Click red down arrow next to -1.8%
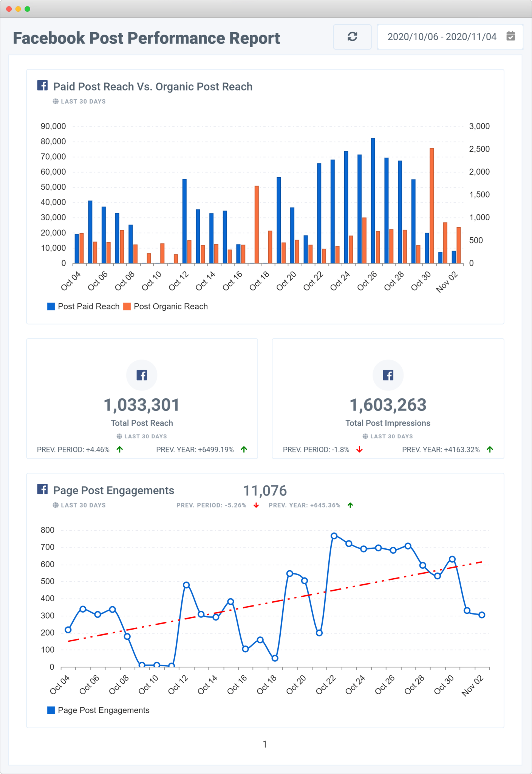The image size is (532, 774). [x=360, y=449]
